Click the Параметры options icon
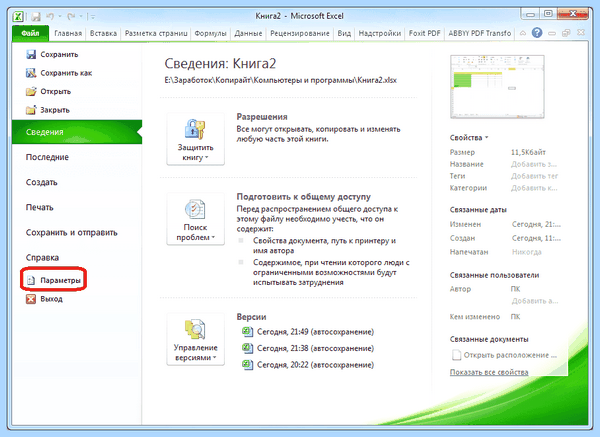This screenshot has height=437, width=600. tap(31, 280)
